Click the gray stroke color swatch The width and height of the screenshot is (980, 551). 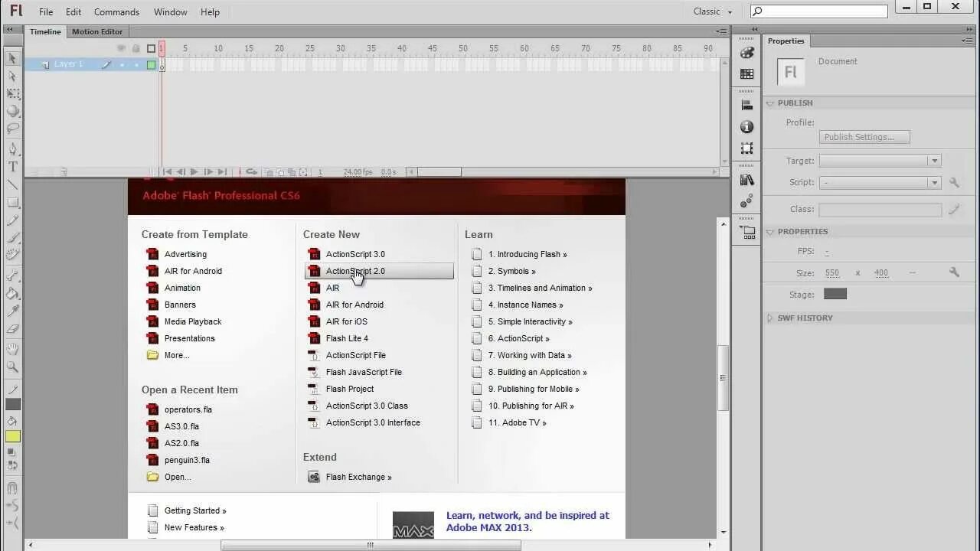pyautogui.click(x=13, y=404)
